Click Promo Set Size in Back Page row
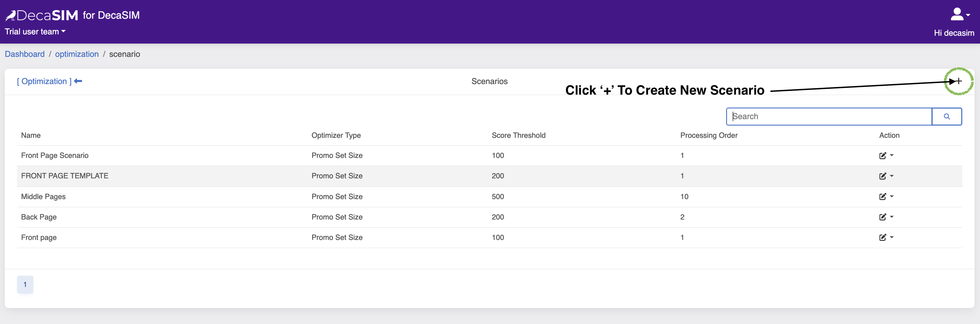Viewport: 980px width, 324px height. (x=337, y=217)
